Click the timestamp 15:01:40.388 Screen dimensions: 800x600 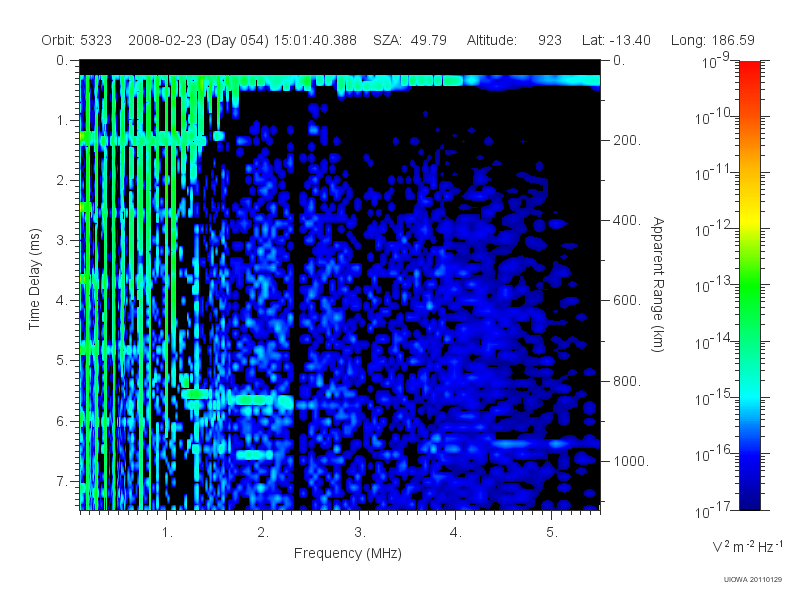pyautogui.click(x=315, y=40)
